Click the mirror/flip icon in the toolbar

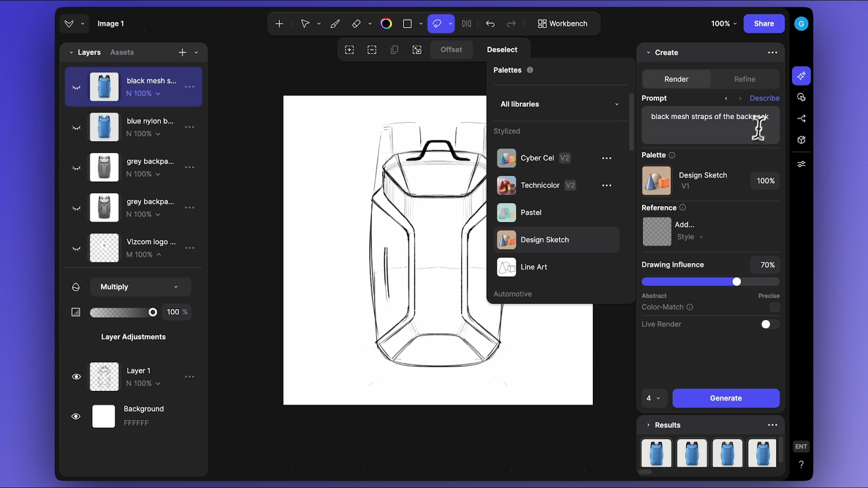465,23
